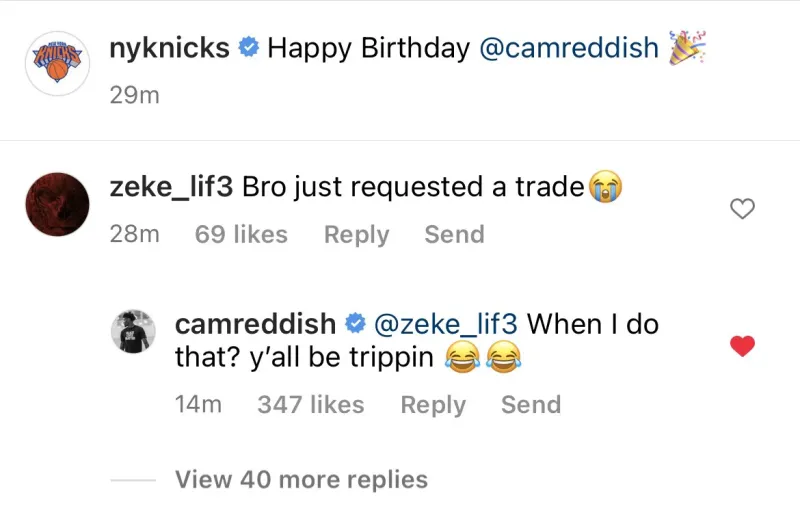
Task: Click the camreddish username in reply
Action: 255,324
